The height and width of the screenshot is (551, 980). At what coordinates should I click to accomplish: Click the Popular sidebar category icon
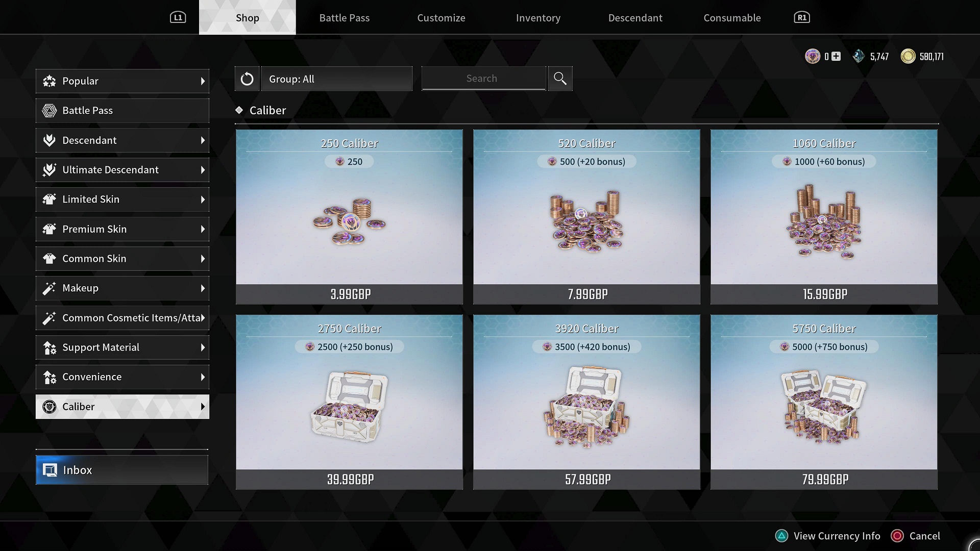click(x=50, y=81)
